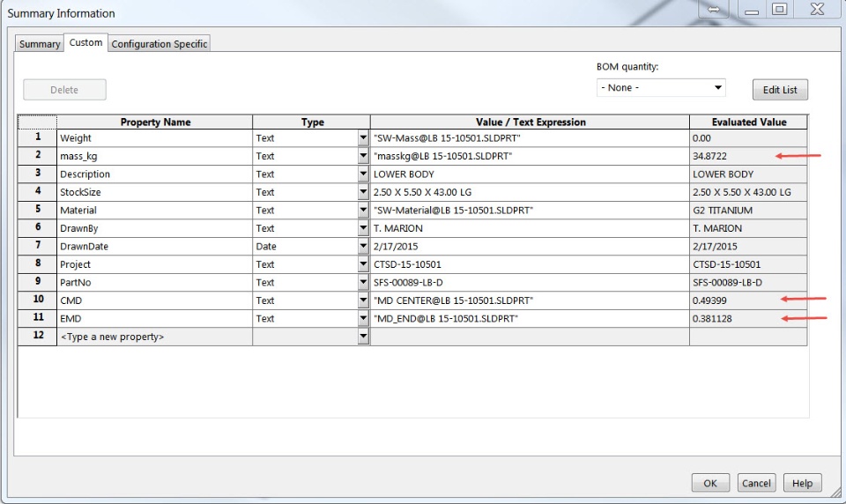
Task: Select the Custom tab
Action: (85, 42)
